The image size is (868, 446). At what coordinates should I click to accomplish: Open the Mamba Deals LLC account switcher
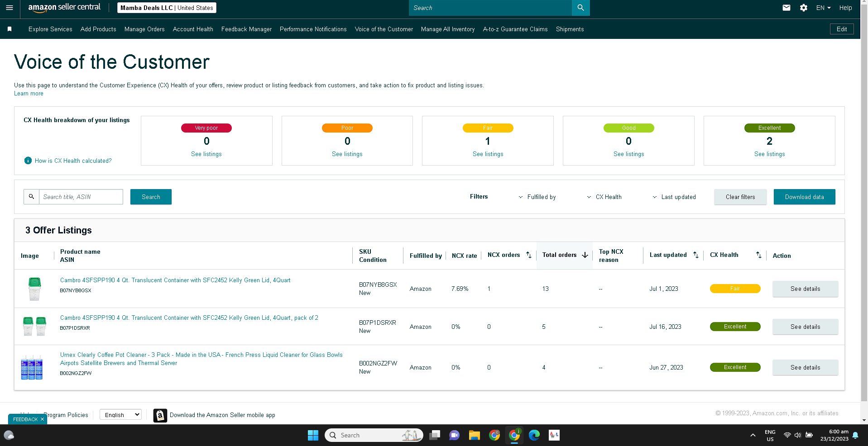(x=167, y=8)
